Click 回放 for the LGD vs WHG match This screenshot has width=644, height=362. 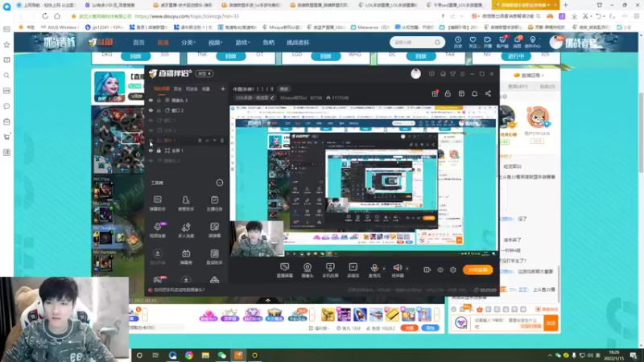click(326, 56)
